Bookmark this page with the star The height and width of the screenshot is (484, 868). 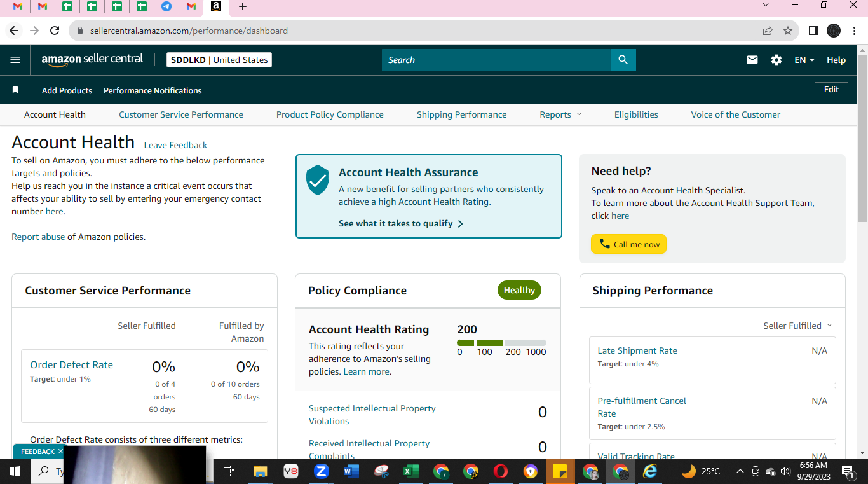coord(788,31)
